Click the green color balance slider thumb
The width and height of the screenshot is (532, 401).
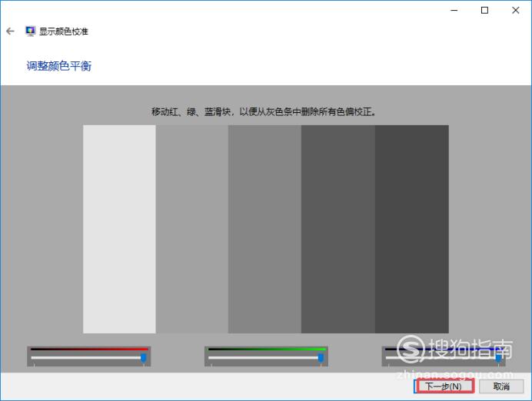[x=321, y=358]
